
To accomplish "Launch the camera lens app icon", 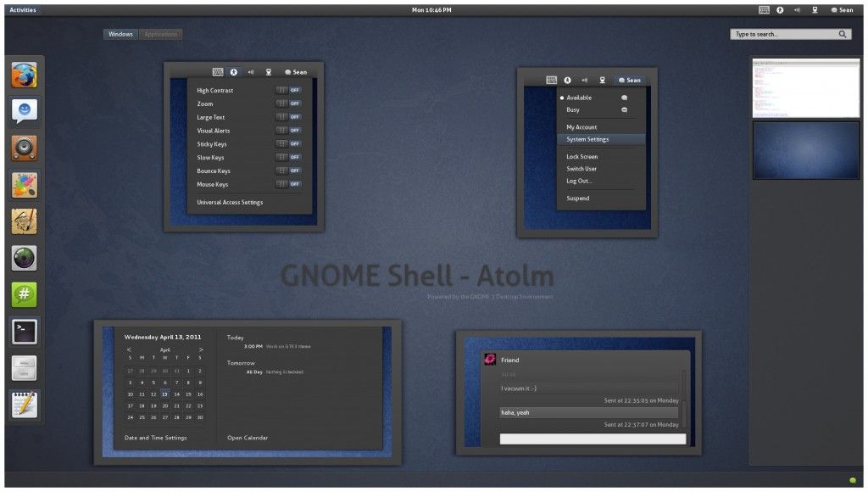I will (x=25, y=258).
